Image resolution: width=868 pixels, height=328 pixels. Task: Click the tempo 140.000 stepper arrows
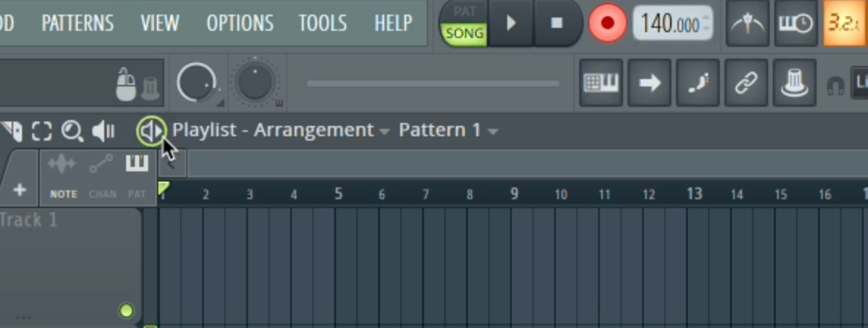tap(706, 23)
